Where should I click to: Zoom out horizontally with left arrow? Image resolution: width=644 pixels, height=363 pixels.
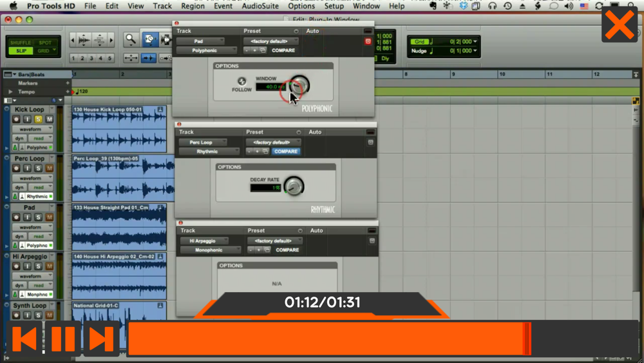pos(73,40)
